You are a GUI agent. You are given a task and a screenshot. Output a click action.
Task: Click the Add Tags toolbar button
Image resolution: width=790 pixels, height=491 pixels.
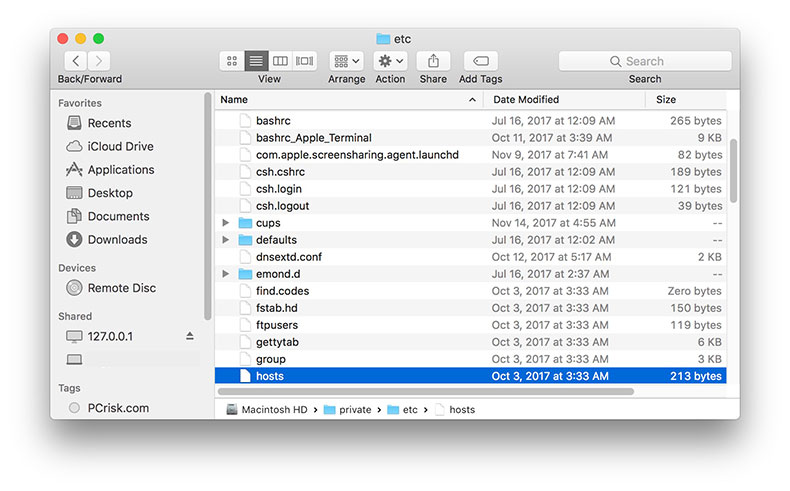[481, 61]
